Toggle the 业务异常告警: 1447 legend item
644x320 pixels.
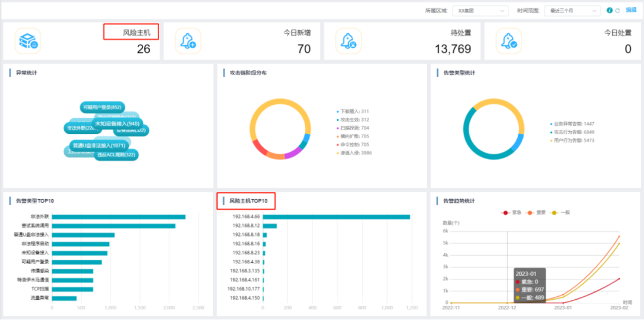[x=572, y=123]
